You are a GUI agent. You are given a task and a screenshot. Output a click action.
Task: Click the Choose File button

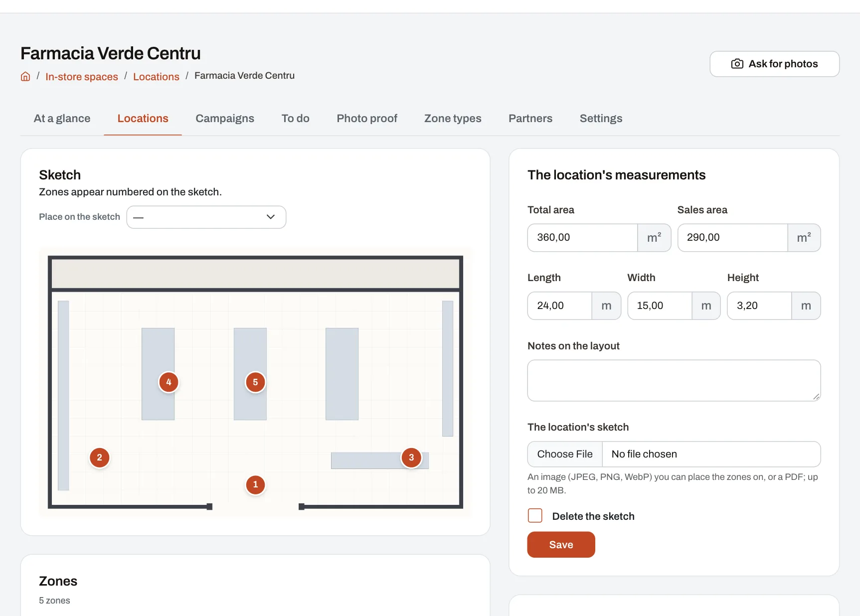point(565,454)
